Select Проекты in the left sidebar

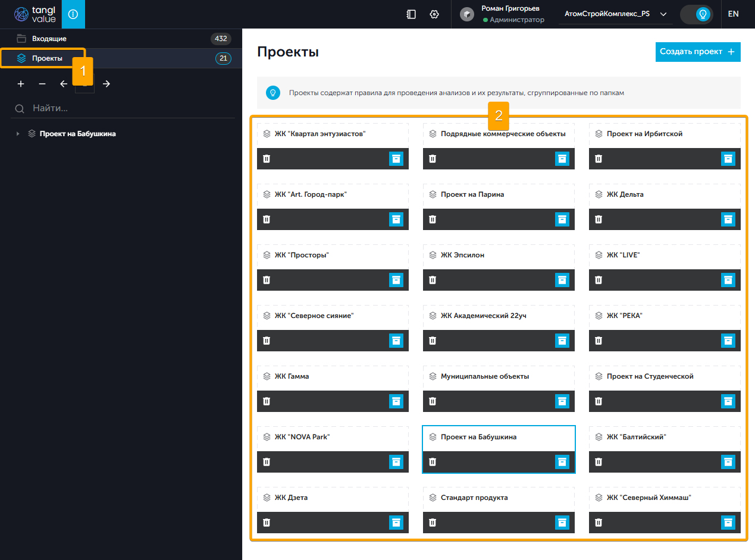[47, 58]
